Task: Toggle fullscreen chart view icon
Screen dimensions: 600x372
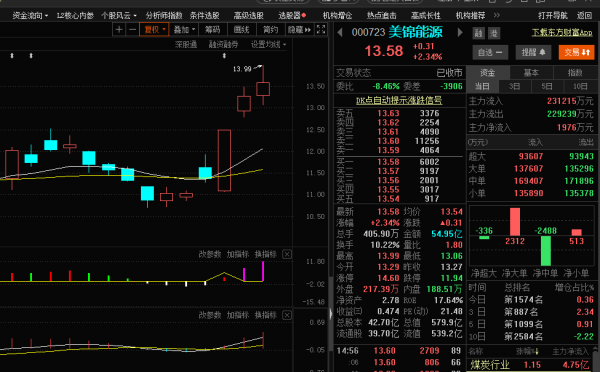Action: pyautogui.click(x=321, y=29)
